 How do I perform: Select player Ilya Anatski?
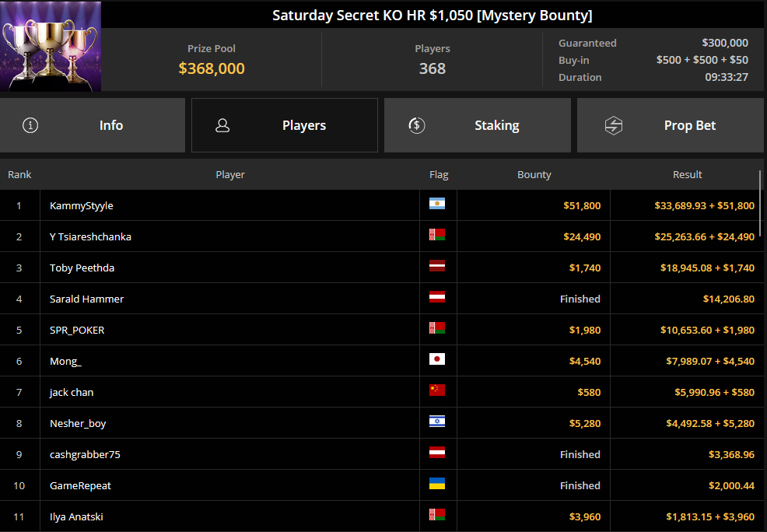(x=76, y=517)
